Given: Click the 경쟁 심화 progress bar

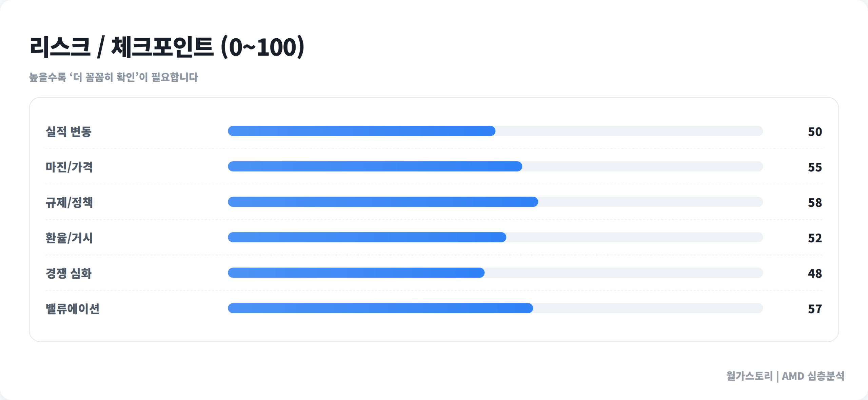Looking at the screenshot, I should click(x=495, y=273).
